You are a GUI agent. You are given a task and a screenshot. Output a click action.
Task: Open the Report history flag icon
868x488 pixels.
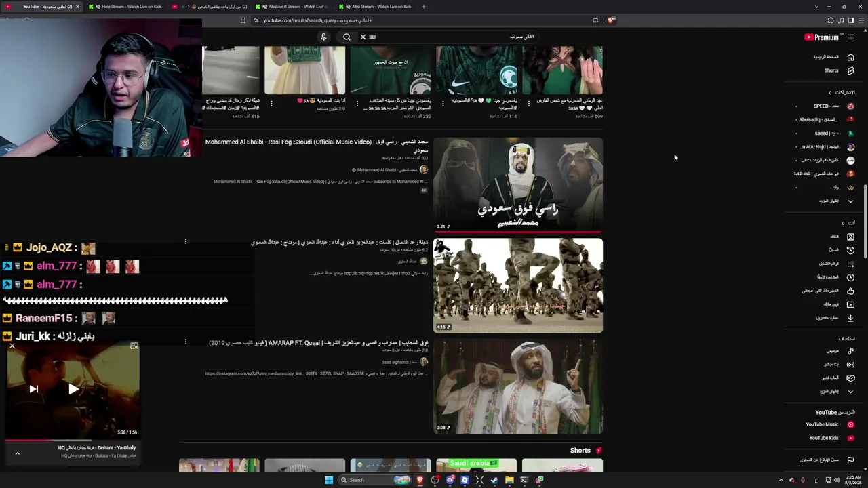point(850,460)
